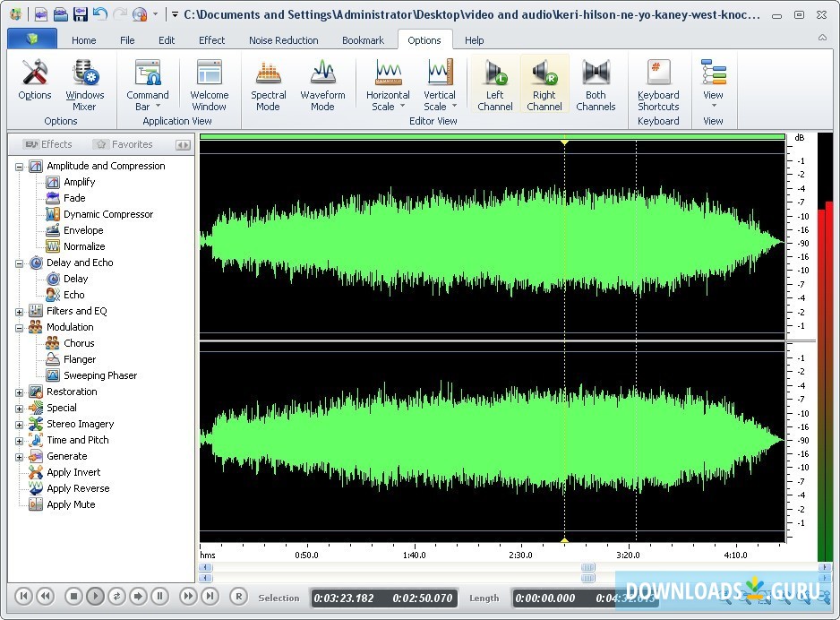Click the Save icon in title bar
This screenshot has height=620, width=840.
[x=81, y=14]
